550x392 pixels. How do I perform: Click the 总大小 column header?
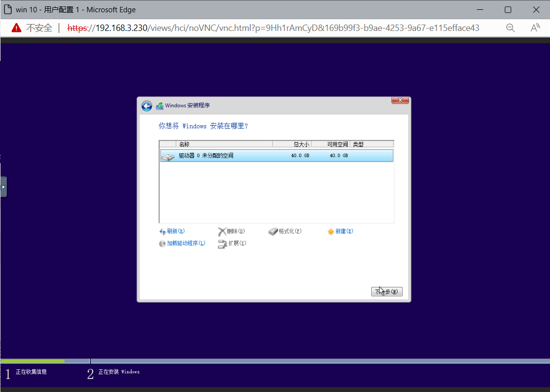point(292,144)
